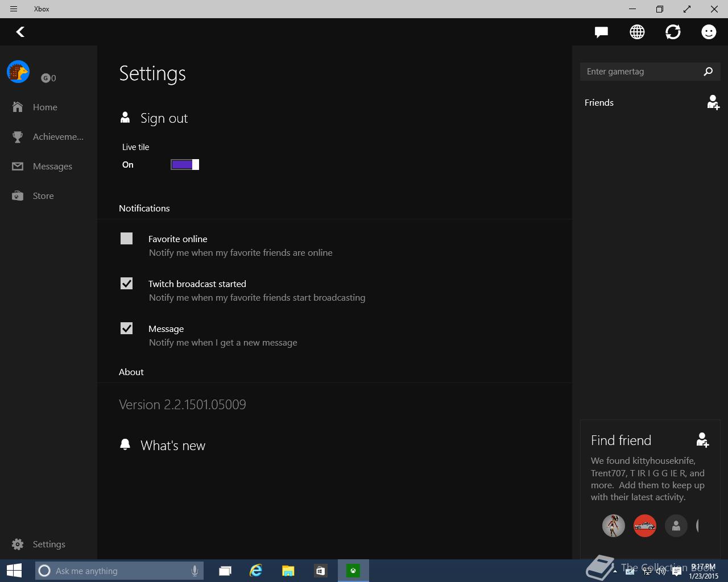The height and width of the screenshot is (582, 728).
Task: Click the Cortana microphone icon
Action: coord(195,571)
